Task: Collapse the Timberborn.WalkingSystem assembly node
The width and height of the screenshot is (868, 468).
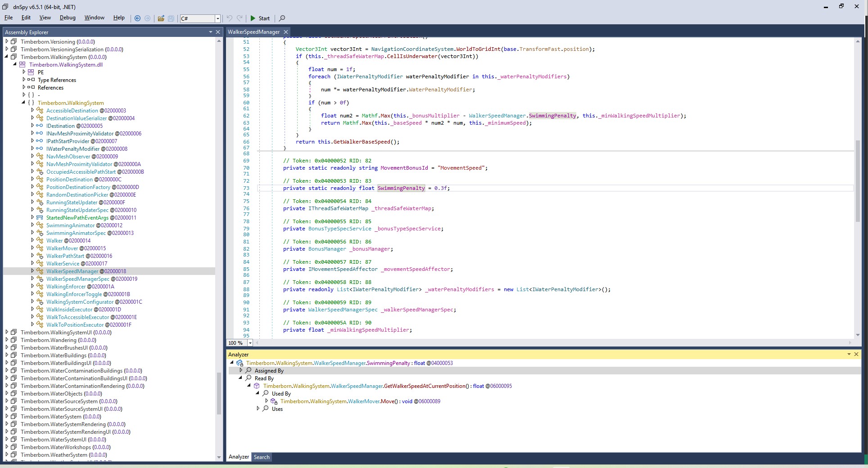Action: (x=7, y=57)
